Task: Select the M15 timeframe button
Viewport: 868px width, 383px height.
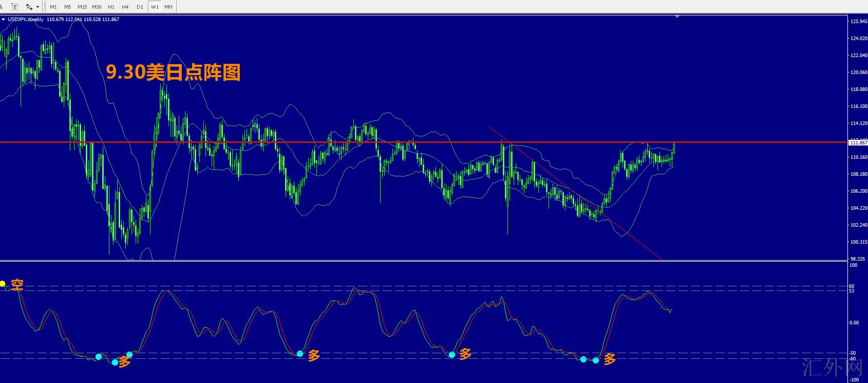Action: click(82, 7)
